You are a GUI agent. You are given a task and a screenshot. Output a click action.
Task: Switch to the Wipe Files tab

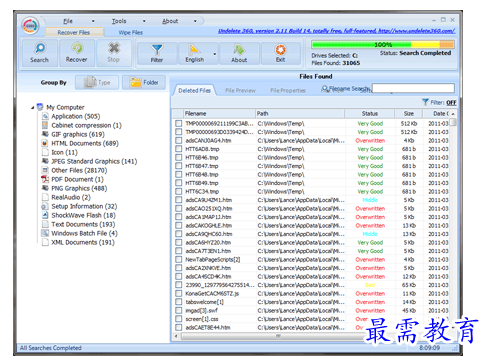[x=131, y=32]
